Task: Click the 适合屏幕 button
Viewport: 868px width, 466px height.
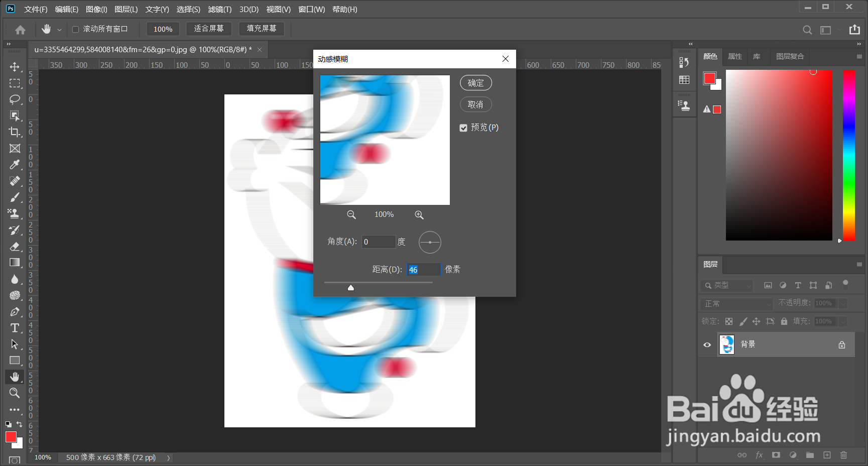Action: pos(209,29)
